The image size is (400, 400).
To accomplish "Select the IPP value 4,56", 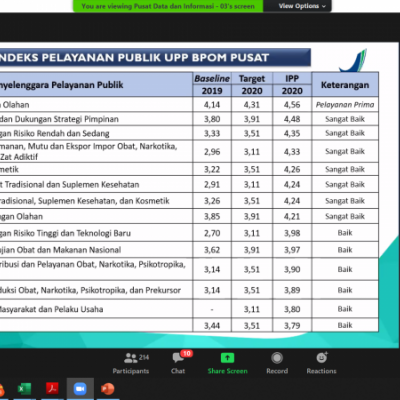I will (292, 105).
